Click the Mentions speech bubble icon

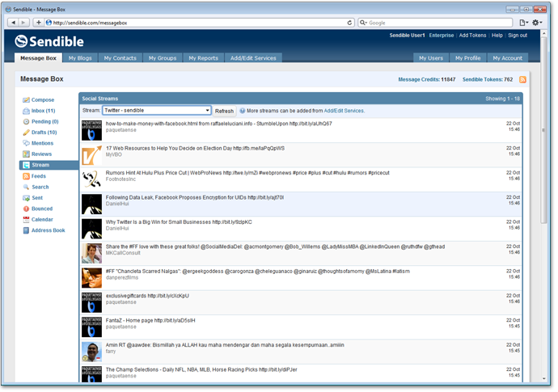tap(26, 143)
